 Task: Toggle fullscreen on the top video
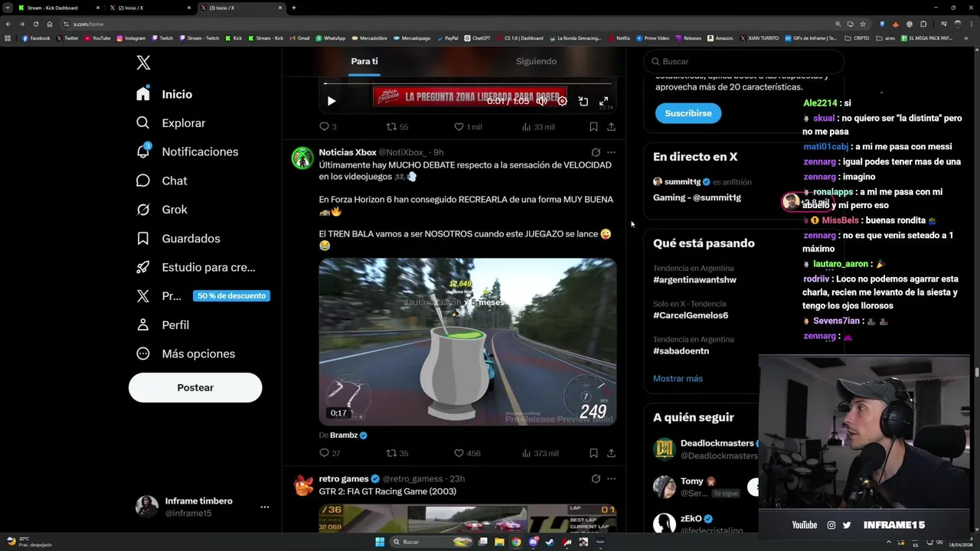pyautogui.click(x=603, y=101)
